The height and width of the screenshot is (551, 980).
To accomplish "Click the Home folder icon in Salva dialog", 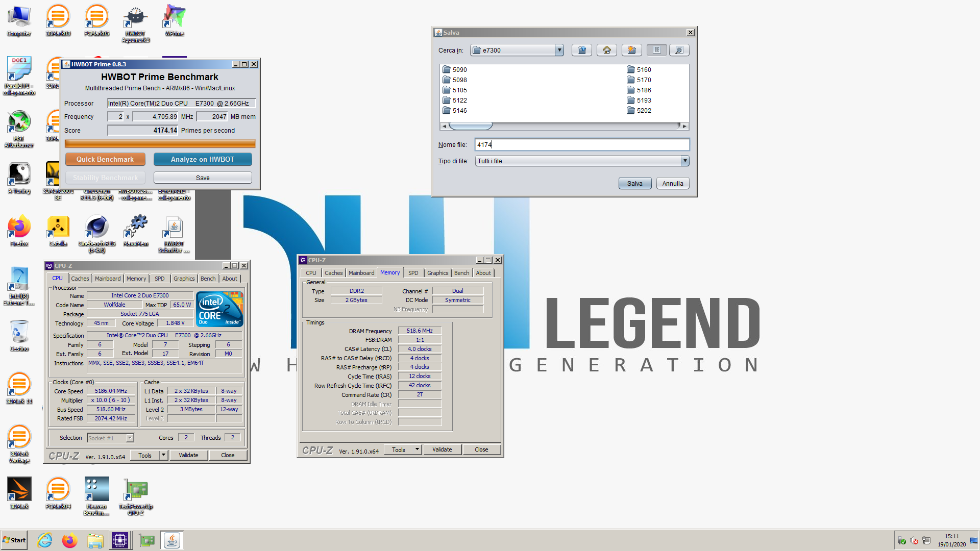I will pyautogui.click(x=607, y=50).
